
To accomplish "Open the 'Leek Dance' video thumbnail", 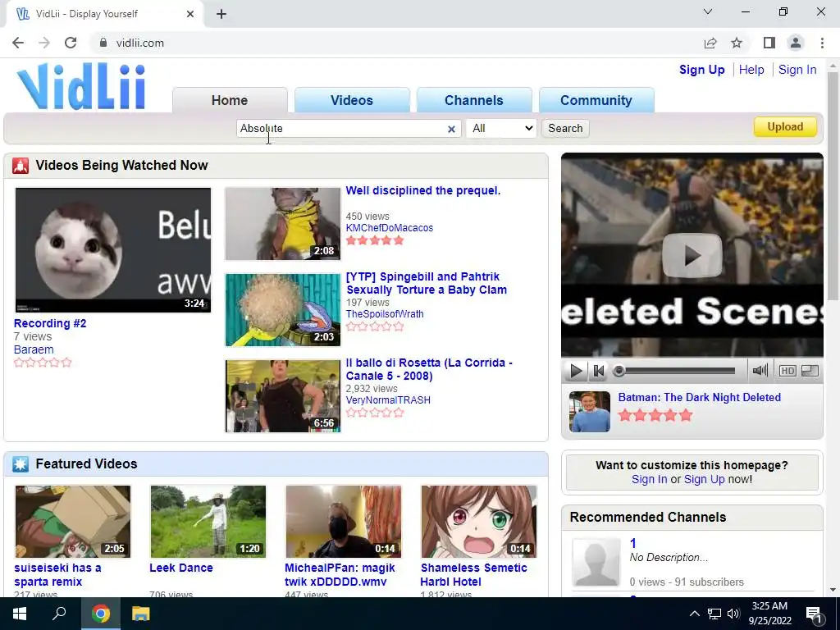I will 208,522.
